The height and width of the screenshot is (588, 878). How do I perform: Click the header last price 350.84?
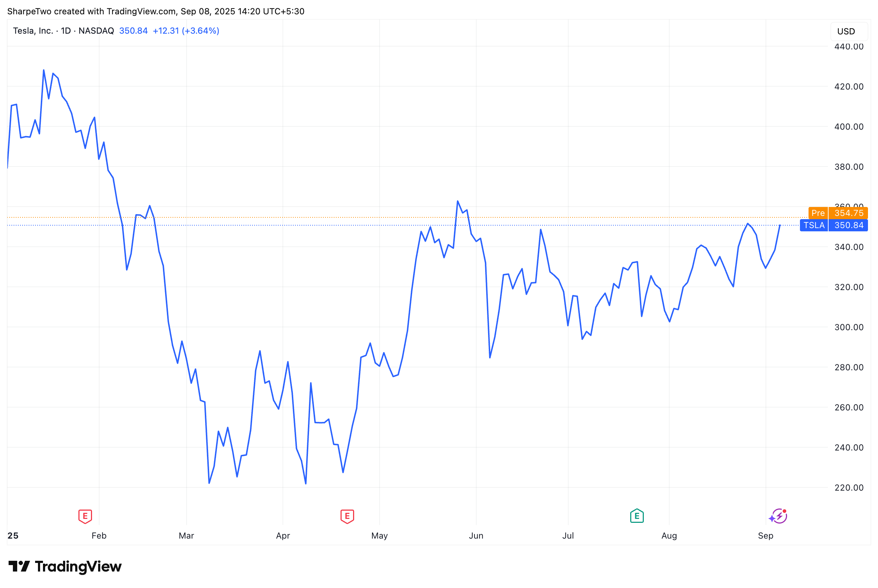133,31
